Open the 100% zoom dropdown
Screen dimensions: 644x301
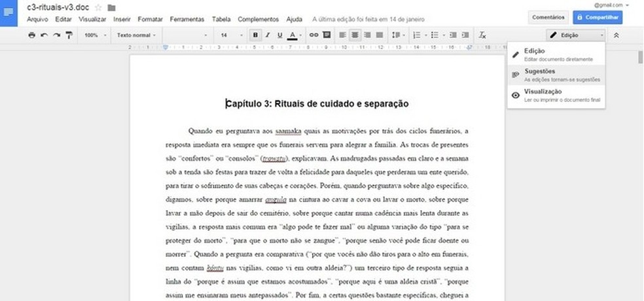click(x=95, y=35)
